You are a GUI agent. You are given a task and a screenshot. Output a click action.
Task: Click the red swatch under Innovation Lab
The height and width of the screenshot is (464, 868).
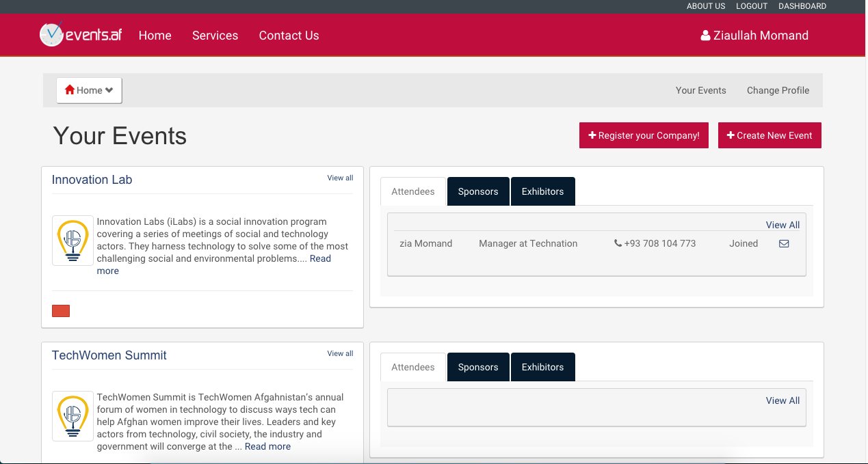coord(61,312)
